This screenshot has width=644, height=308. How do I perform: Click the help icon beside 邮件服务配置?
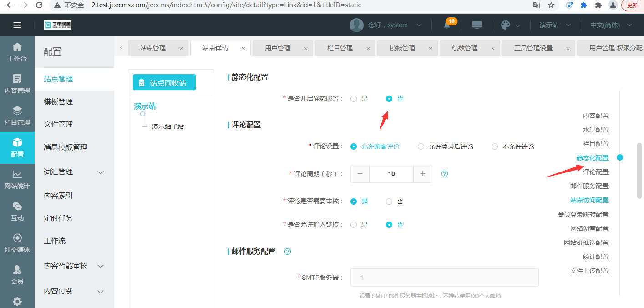point(288,252)
